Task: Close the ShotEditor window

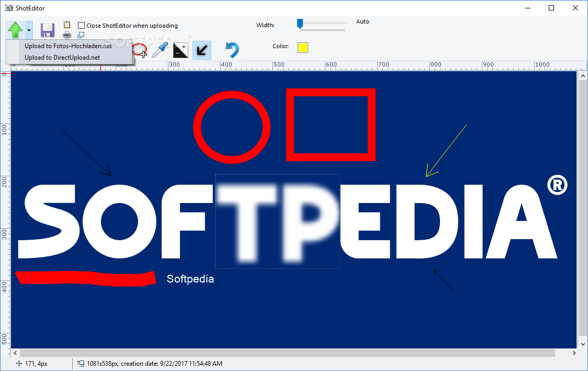Action: coord(575,8)
